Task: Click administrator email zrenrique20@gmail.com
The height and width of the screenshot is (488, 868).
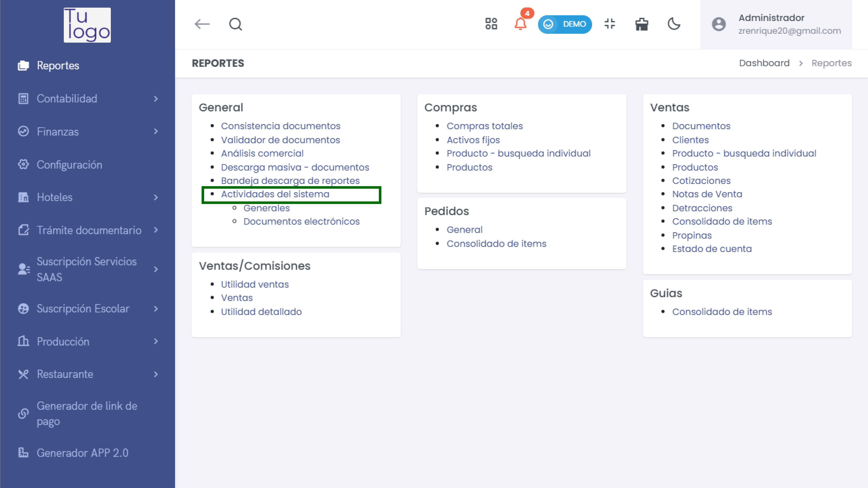Action: [790, 31]
